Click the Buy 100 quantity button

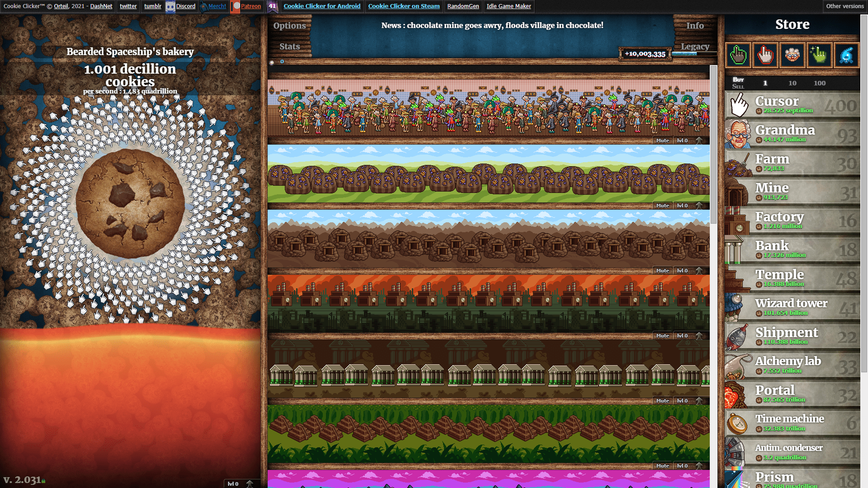tap(820, 83)
